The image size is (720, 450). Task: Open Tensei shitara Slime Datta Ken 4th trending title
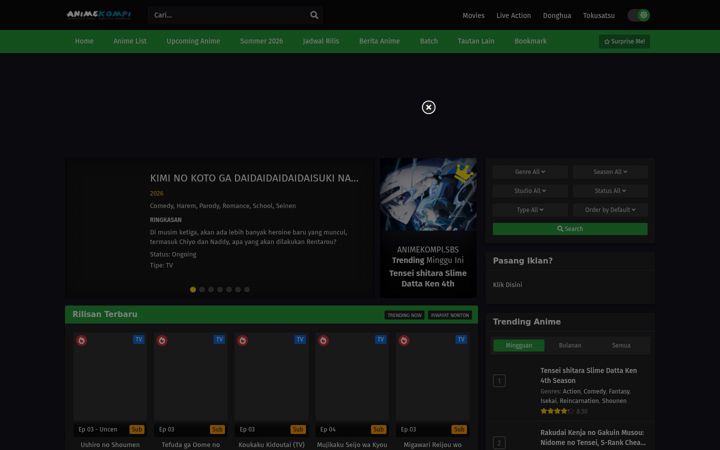pos(428,278)
